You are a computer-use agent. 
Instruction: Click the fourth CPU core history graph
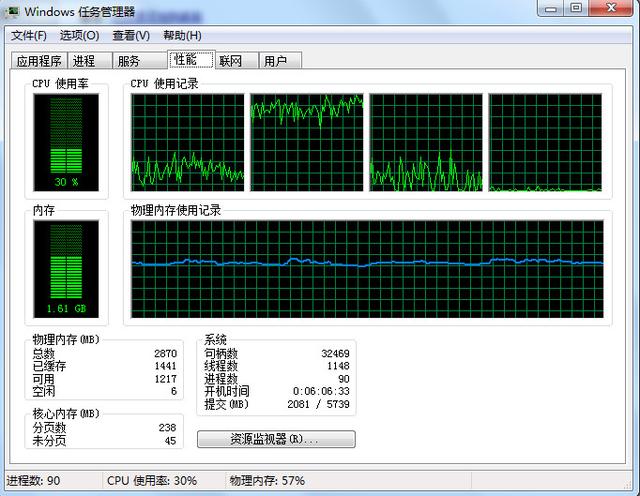545,142
